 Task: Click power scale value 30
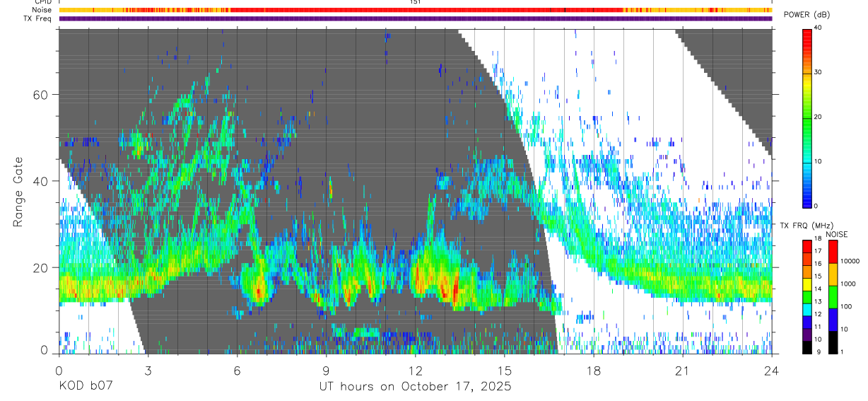[x=818, y=72]
